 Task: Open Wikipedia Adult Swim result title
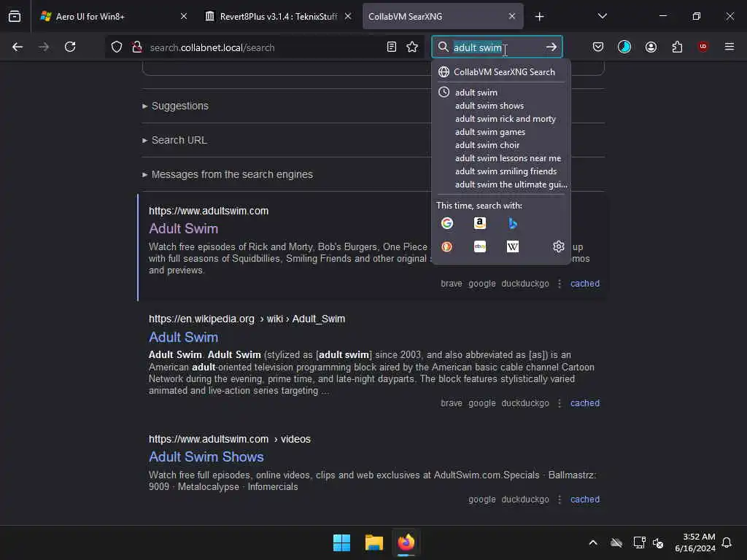click(183, 337)
